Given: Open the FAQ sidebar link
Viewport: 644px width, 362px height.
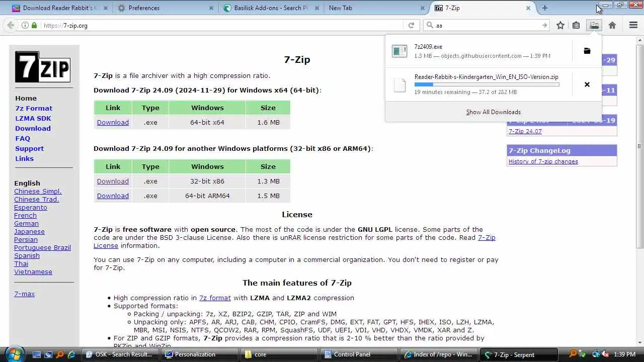Looking at the screenshot, I should (23, 138).
